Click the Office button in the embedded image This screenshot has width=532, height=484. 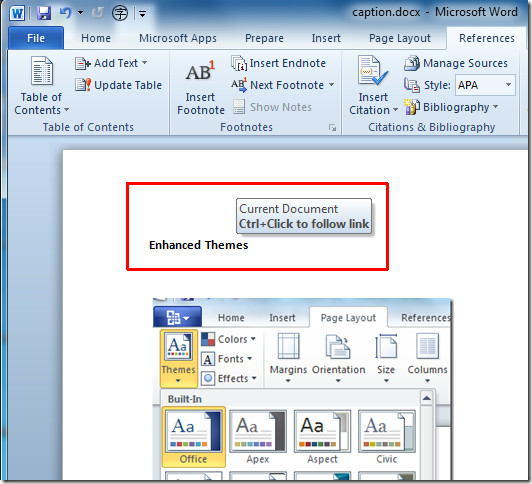click(177, 317)
